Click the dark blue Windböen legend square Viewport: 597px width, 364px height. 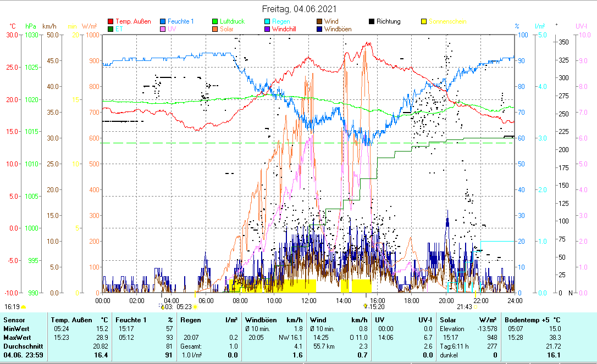(319, 29)
